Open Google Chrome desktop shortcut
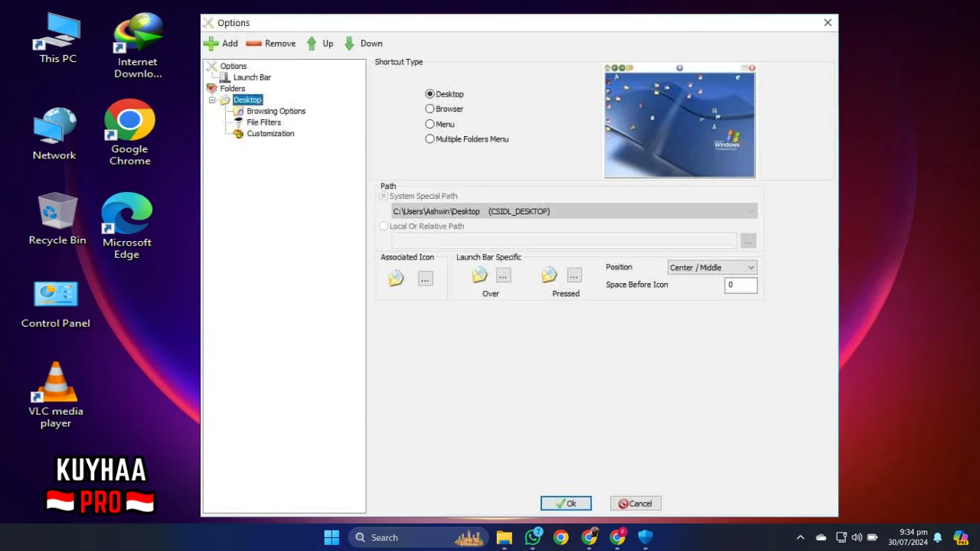 tap(129, 133)
